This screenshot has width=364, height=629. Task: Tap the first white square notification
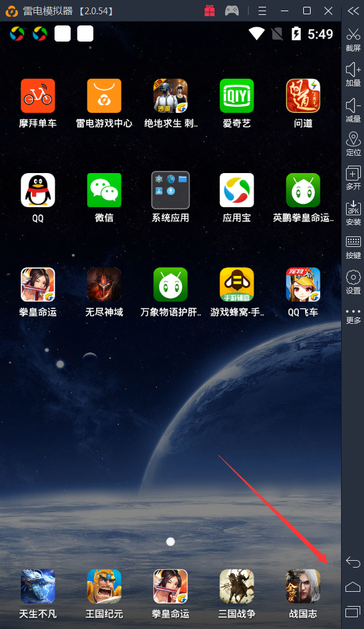(63, 33)
